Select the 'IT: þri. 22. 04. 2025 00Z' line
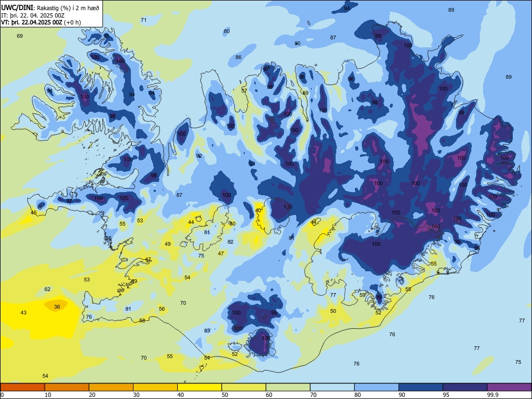Viewport: 532px width, 399px height. click(x=32, y=15)
